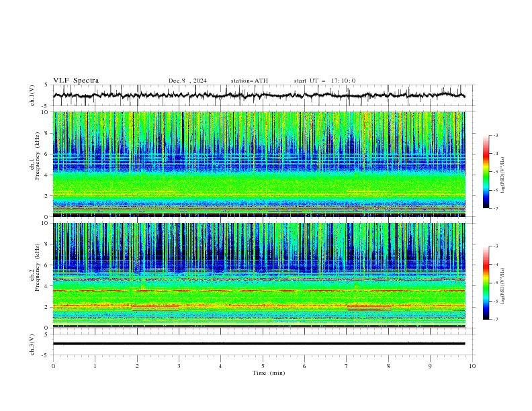The image size is (532, 411).
Task: Click the 'VLF Spectra' title text
Action: click(x=76, y=81)
